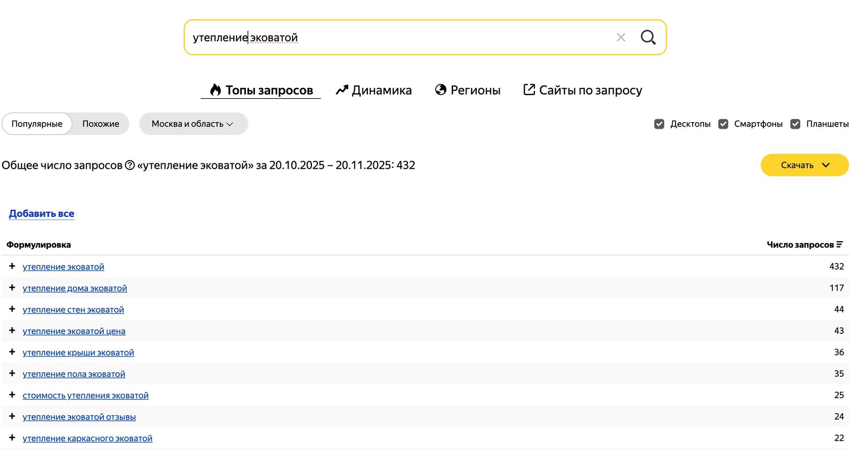The width and height of the screenshot is (868, 450).
Task: Add 'утепление эковатой' query with plus icon
Action: [x=12, y=267]
